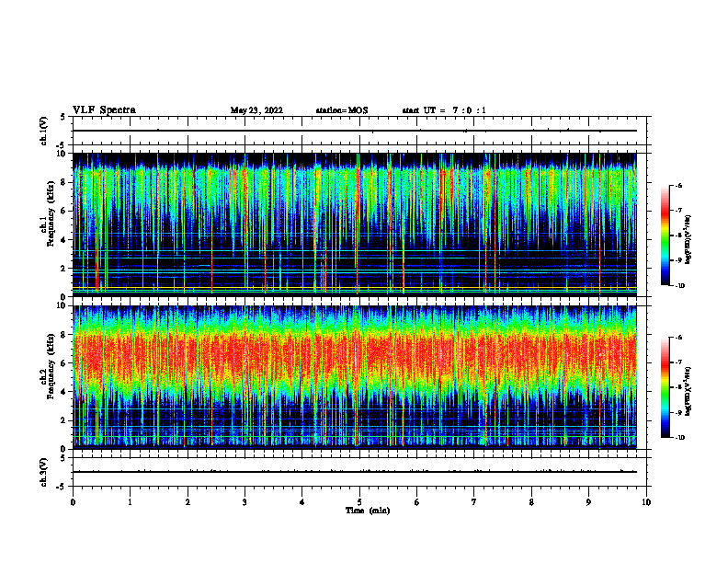Click the ch.2 "Frequency (kHz)" axis label

(x=51, y=366)
